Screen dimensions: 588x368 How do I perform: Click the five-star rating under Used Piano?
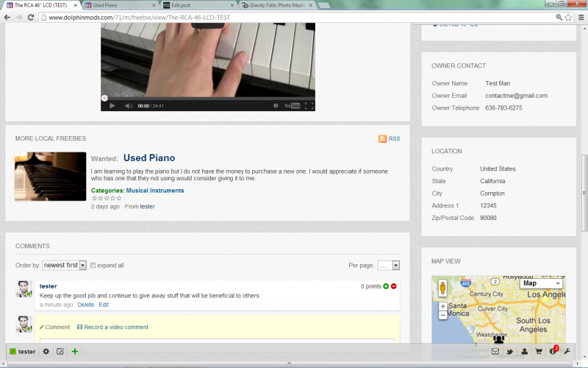click(x=107, y=198)
